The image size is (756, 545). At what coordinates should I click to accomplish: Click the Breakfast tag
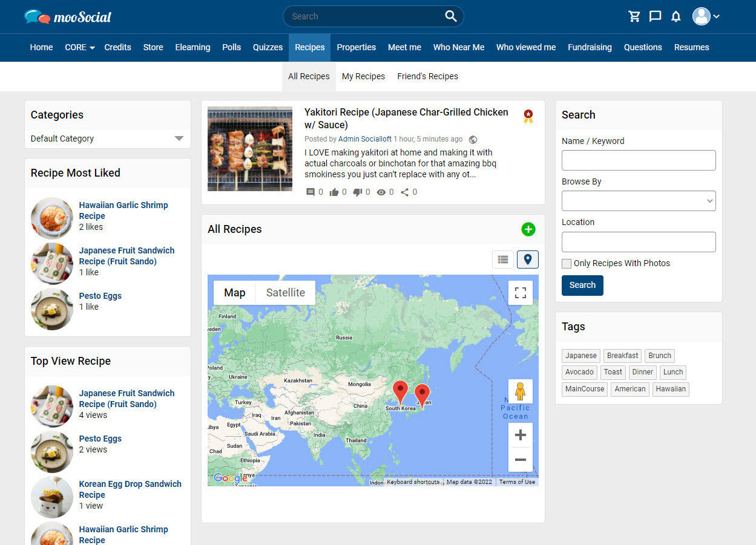[622, 356]
